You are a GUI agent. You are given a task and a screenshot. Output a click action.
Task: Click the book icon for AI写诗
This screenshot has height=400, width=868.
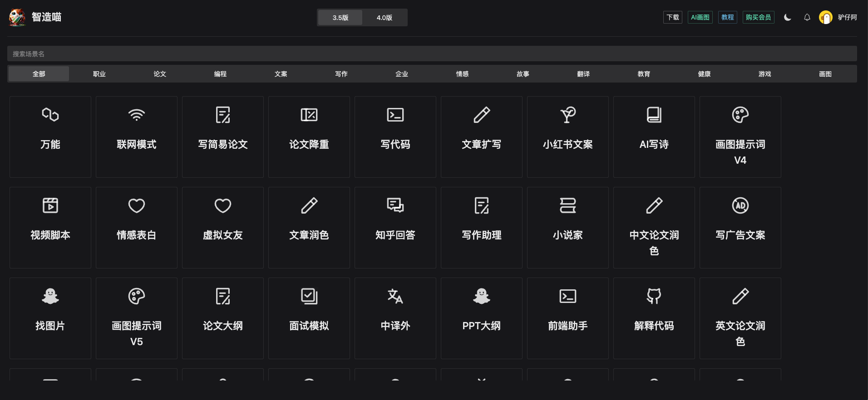click(654, 115)
